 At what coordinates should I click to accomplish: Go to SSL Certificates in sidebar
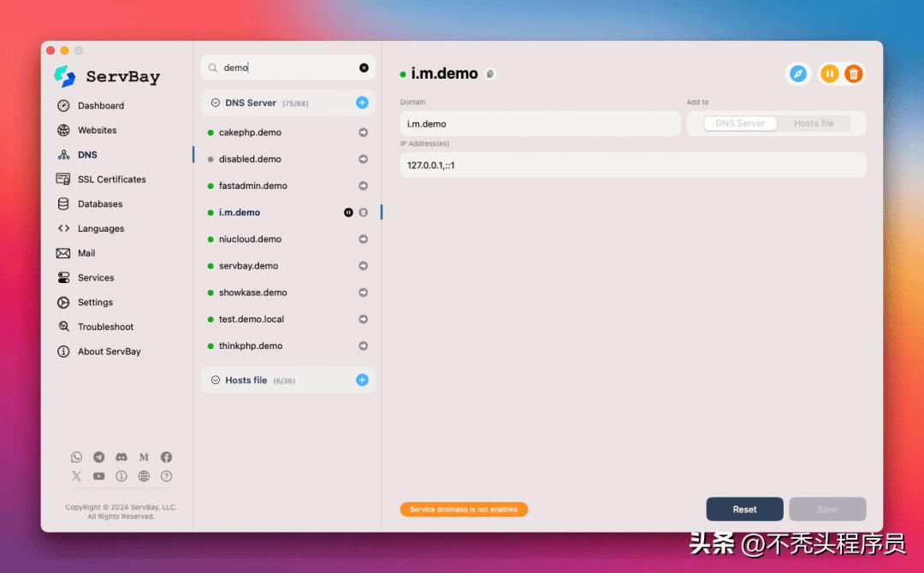[x=111, y=180]
